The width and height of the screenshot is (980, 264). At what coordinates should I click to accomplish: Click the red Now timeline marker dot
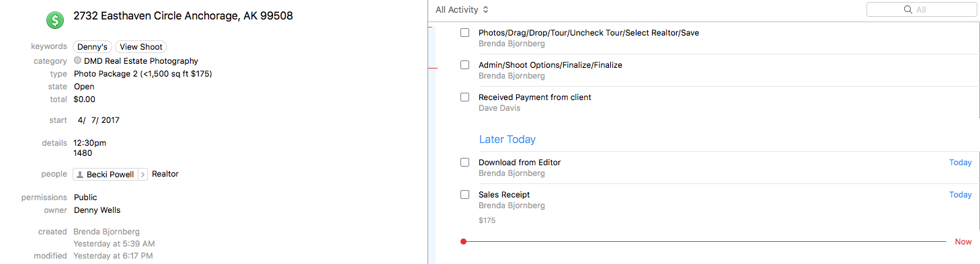click(x=463, y=241)
